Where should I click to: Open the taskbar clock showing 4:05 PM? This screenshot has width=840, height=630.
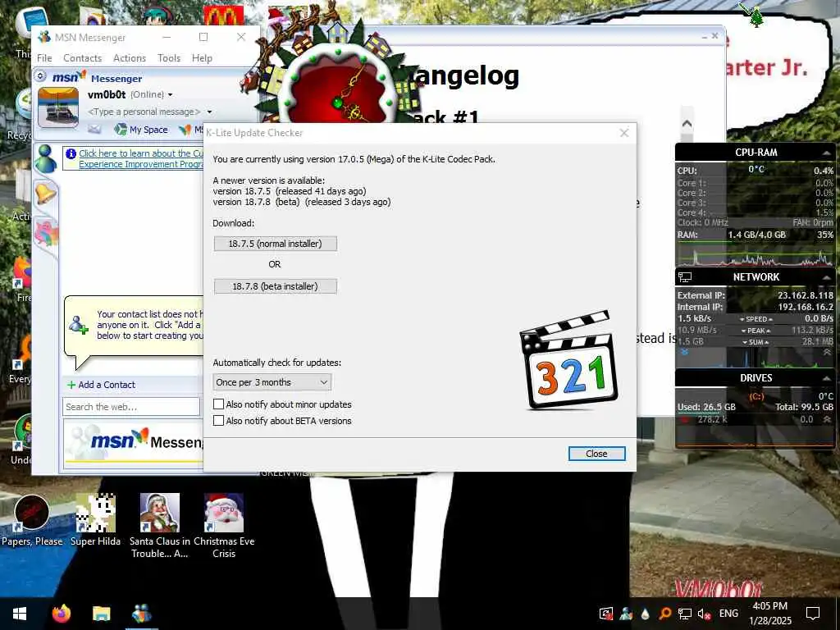(x=769, y=614)
